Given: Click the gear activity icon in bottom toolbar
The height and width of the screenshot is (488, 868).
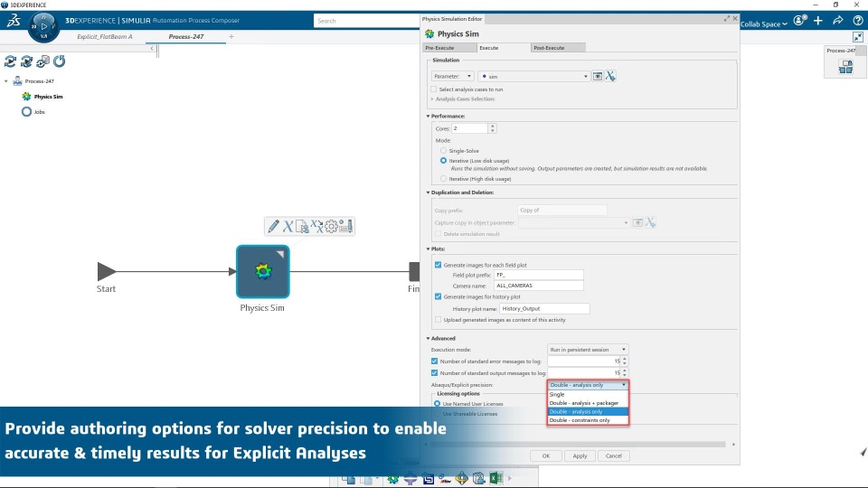Looking at the screenshot, I should [x=392, y=479].
